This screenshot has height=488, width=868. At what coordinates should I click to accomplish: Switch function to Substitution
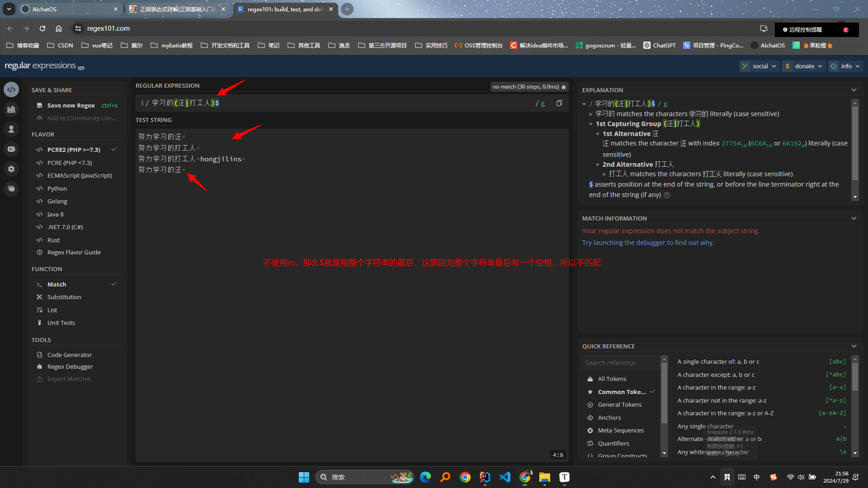(x=64, y=297)
